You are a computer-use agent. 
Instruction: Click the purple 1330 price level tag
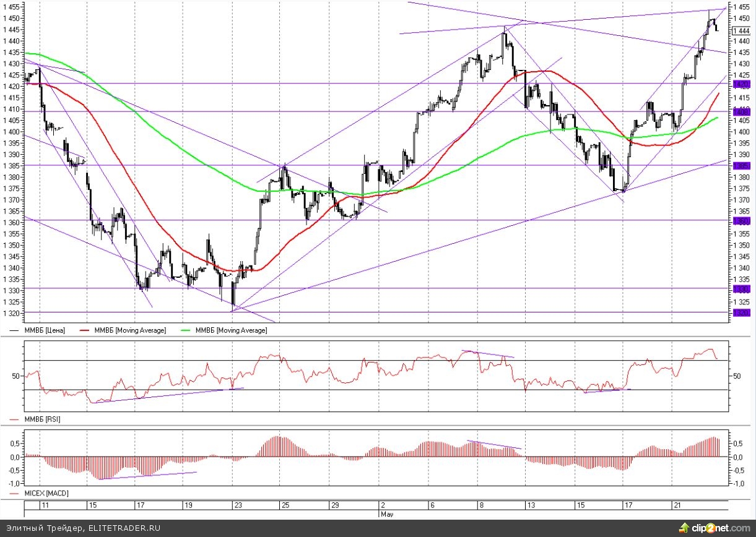point(741,289)
